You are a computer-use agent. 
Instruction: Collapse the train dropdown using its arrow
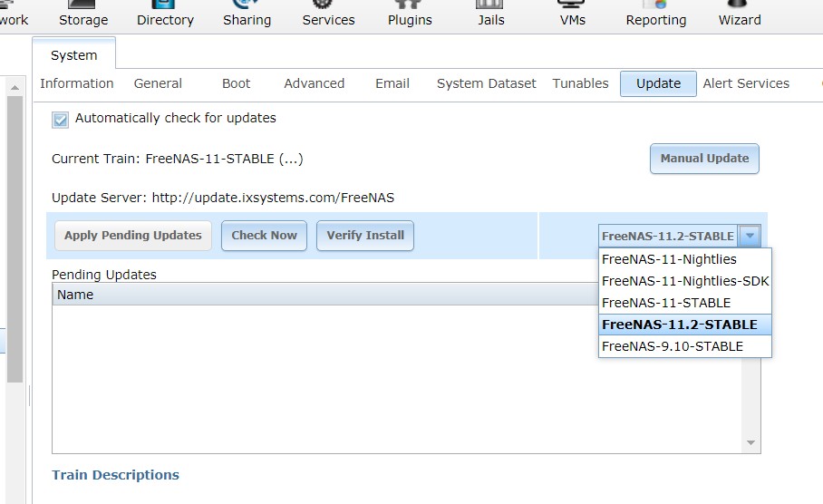[750, 236]
